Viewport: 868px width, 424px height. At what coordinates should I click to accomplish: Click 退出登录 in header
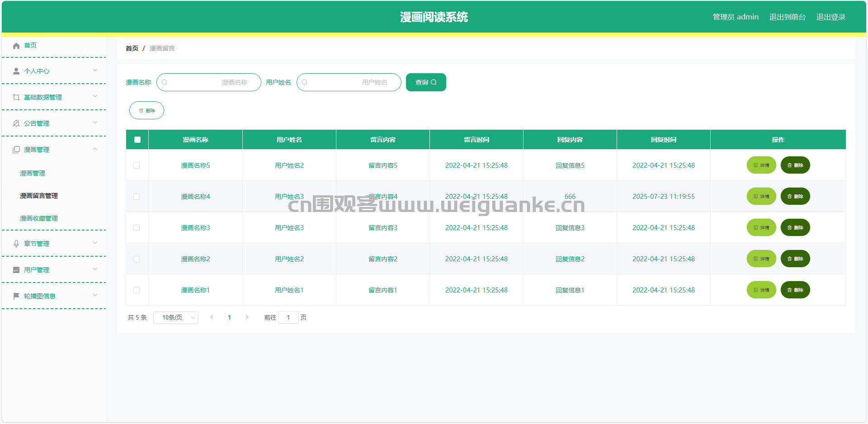click(x=831, y=17)
